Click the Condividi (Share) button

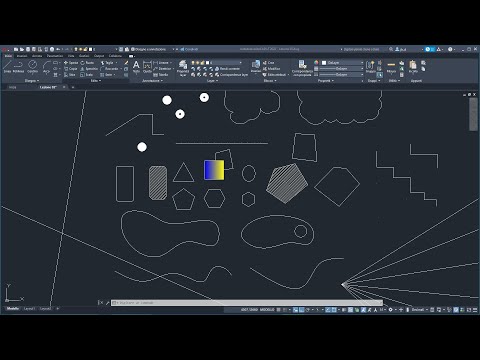coord(189,49)
